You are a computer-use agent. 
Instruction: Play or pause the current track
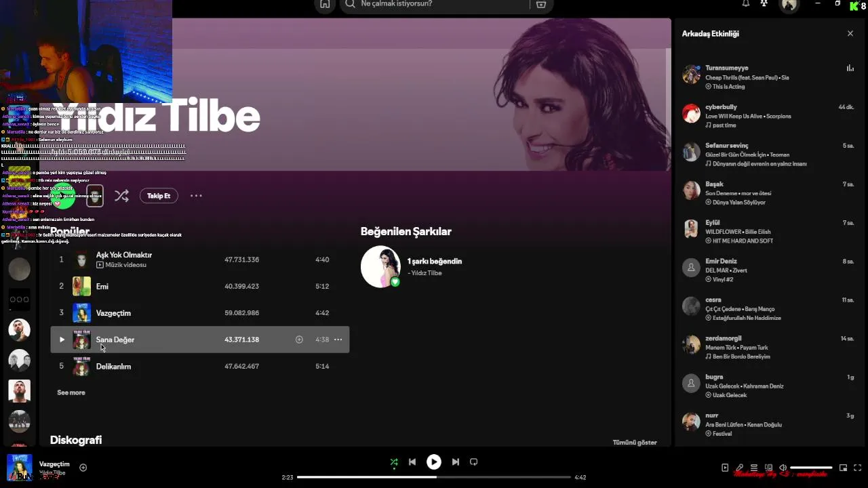pos(434,462)
